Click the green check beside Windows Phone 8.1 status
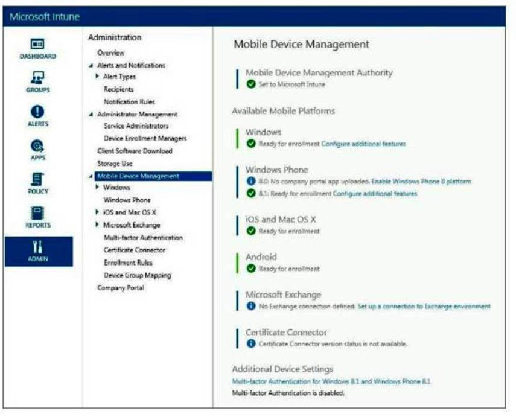The width and height of the screenshot is (516, 420). 251,193
